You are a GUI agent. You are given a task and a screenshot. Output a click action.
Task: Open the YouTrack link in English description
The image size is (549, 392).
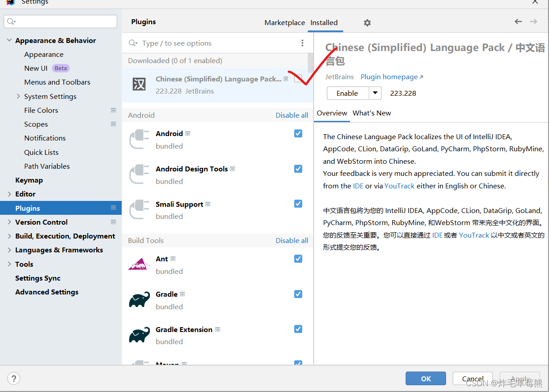[400, 186]
